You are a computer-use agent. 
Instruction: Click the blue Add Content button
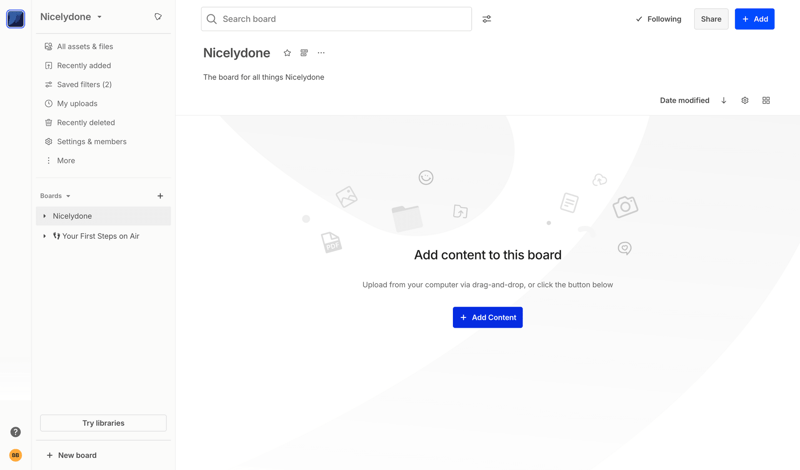coord(487,317)
